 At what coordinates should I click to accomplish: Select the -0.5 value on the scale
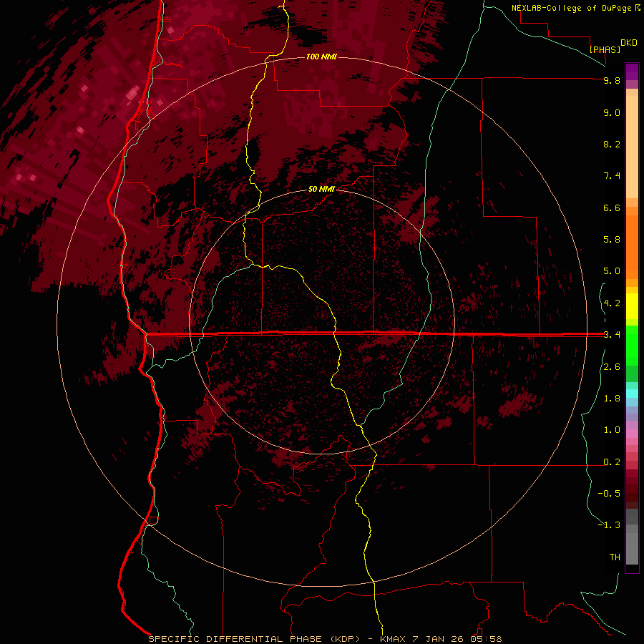[x=609, y=494]
